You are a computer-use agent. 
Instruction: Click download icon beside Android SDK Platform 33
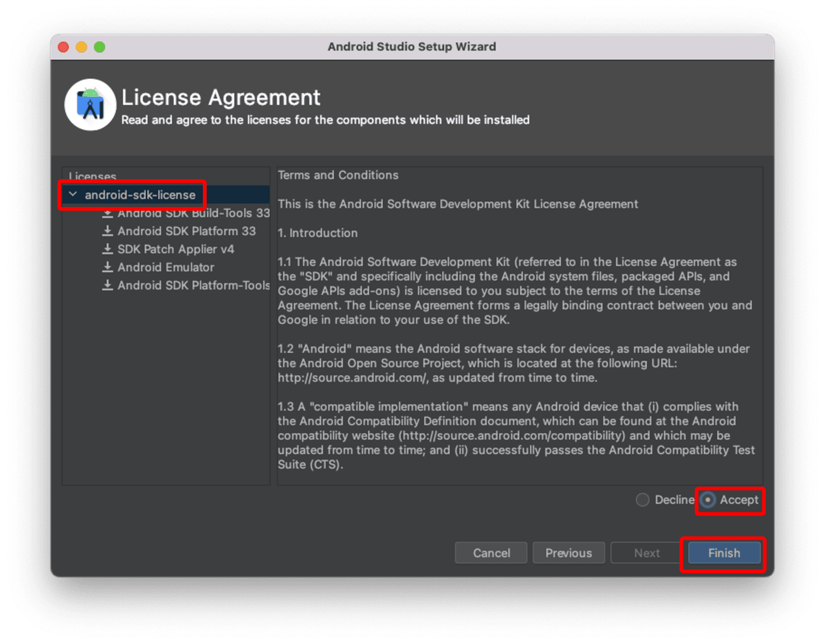coord(107,231)
